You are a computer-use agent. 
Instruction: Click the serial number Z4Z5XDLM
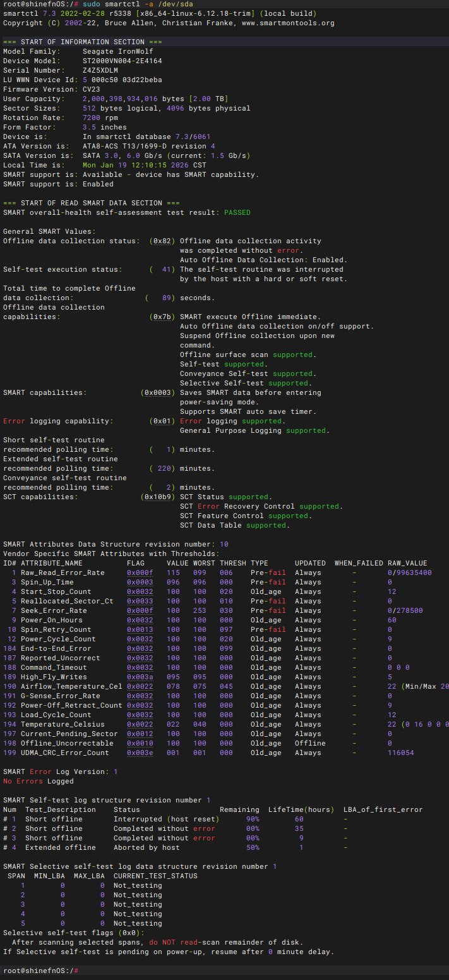click(x=100, y=70)
